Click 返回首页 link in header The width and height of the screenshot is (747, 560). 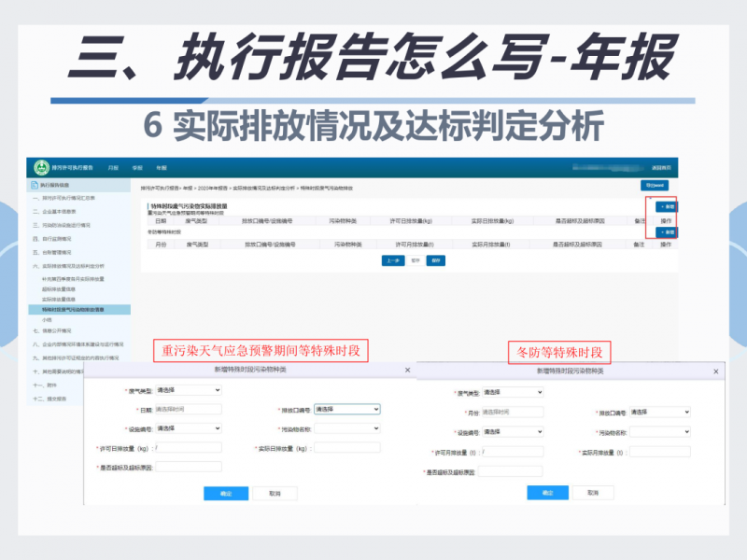(661, 168)
